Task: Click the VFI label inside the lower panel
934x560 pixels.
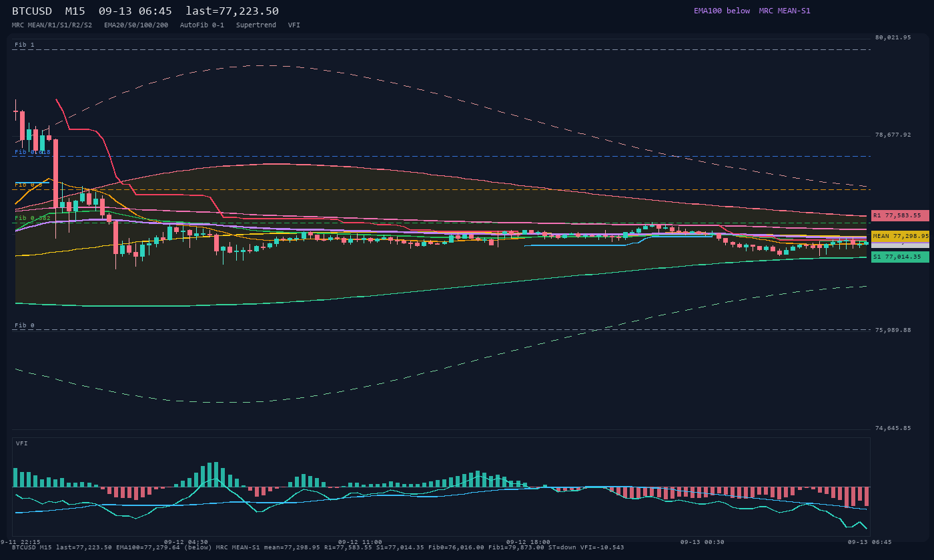Action: coord(22,443)
